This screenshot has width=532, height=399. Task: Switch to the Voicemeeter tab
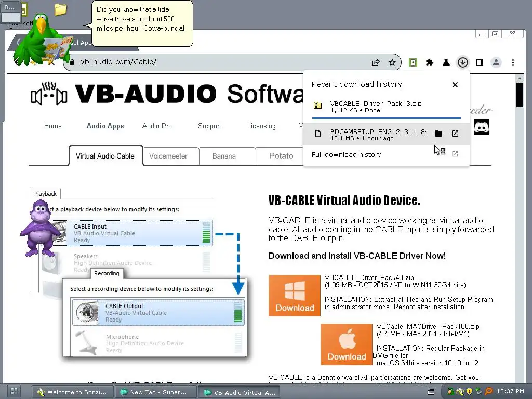[168, 156]
